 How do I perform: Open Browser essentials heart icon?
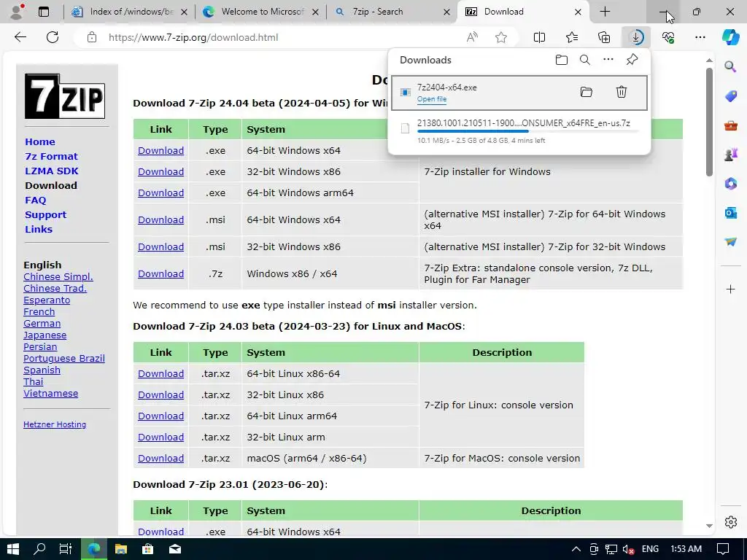(668, 37)
